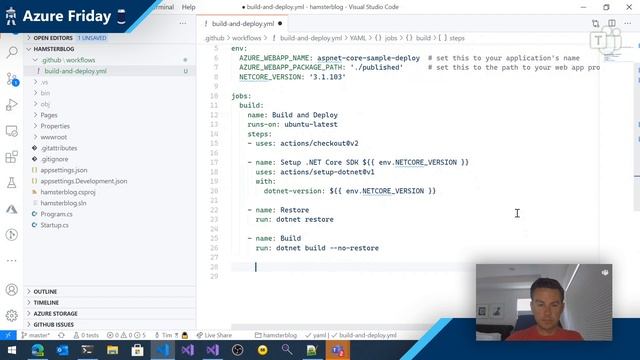
Task: Collapse the .github\workflows folder
Action: [109, 60]
